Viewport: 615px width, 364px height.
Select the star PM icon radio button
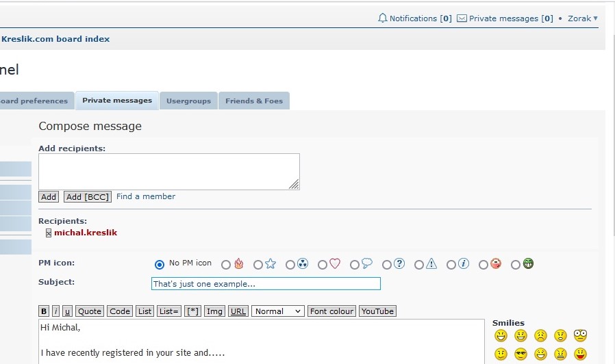258,265
